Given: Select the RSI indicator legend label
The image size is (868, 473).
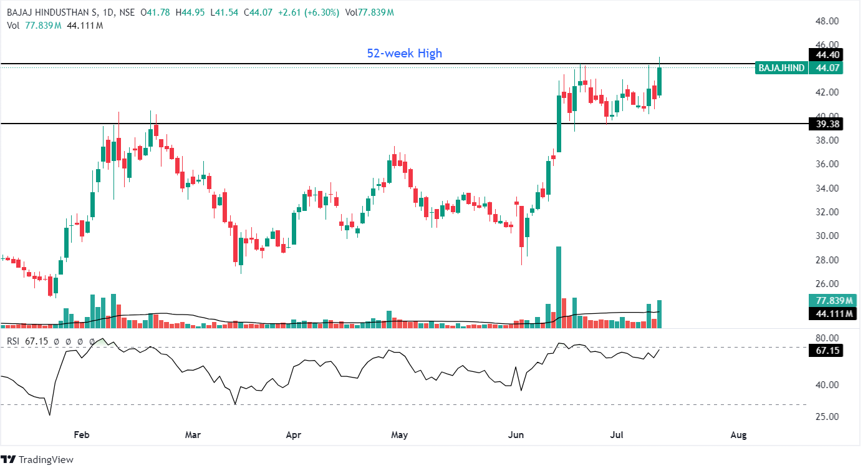Looking at the screenshot, I should tap(13, 341).
